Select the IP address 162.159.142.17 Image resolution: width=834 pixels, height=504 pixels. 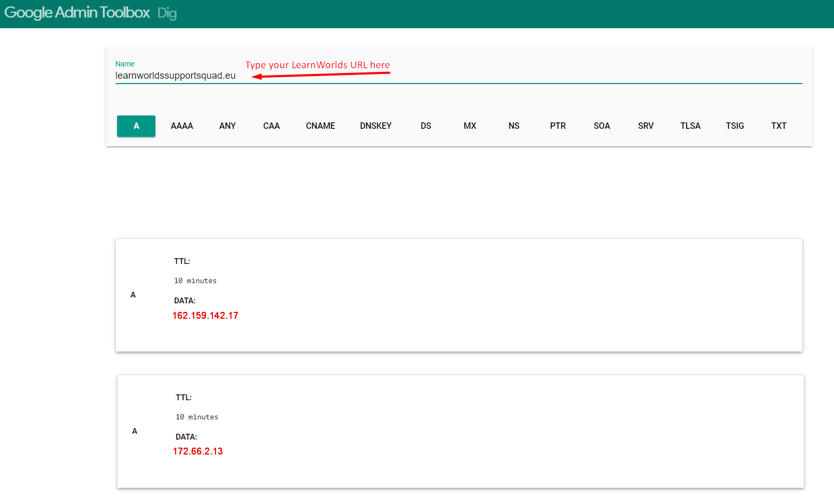pyautogui.click(x=205, y=316)
